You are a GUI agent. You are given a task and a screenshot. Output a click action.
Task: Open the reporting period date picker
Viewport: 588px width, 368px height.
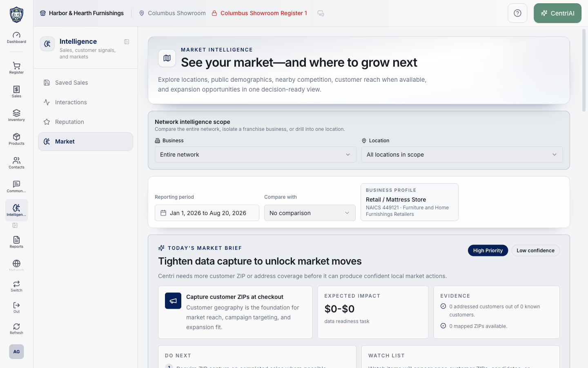coord(207,213)
